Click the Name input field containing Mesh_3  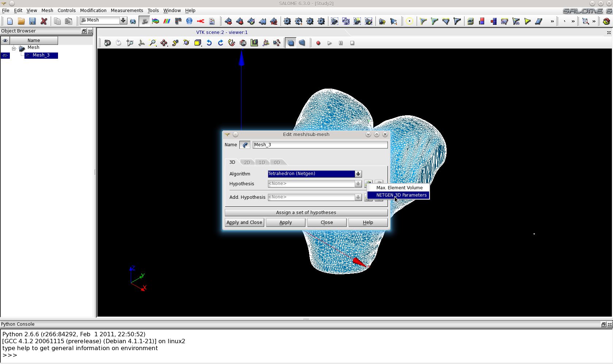(320, 145)
